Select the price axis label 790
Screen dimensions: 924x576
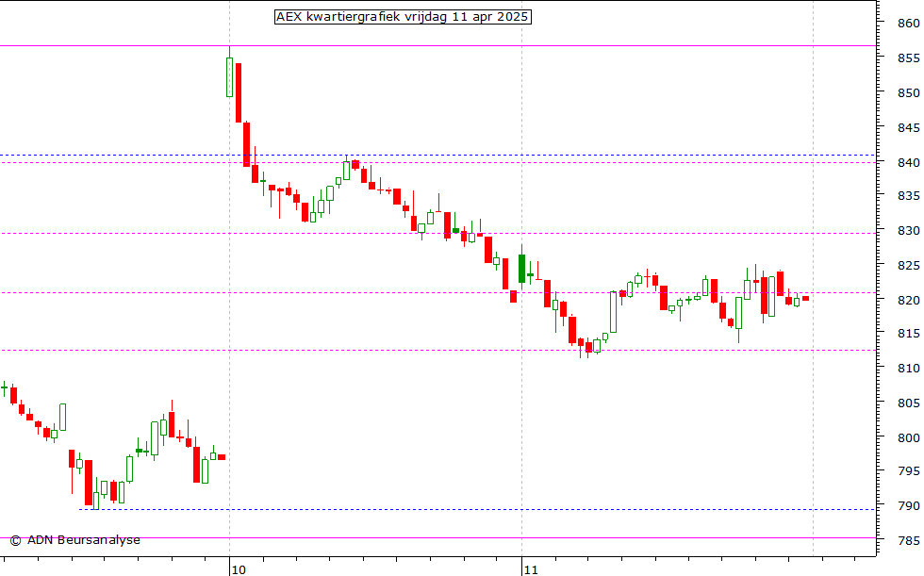tap(908, 506)
